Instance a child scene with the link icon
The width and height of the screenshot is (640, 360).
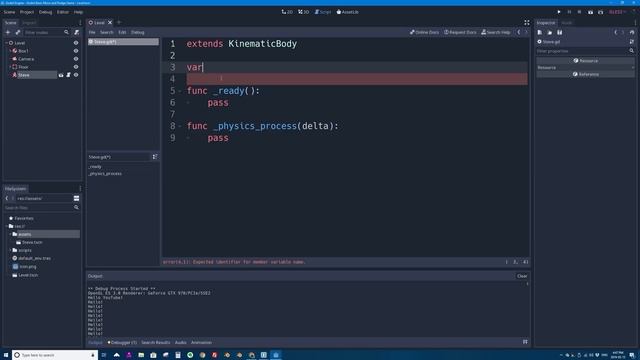point(18,32)
